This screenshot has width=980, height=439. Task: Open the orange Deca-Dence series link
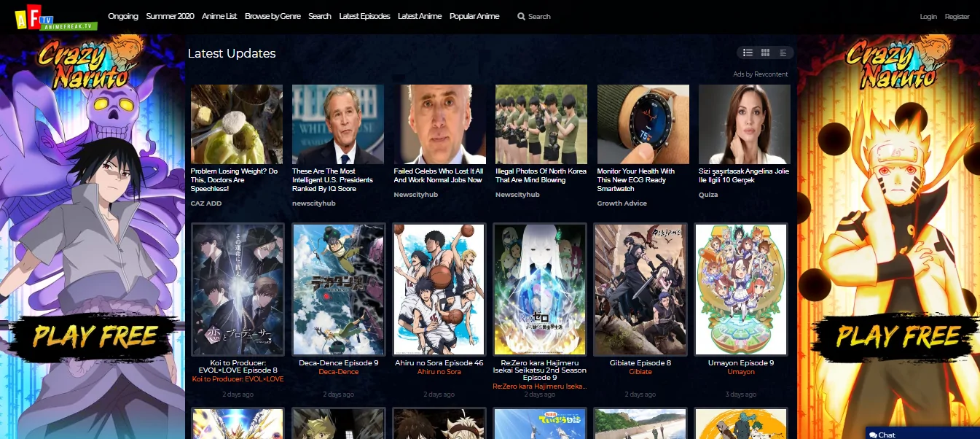click(x=338, y=372)
